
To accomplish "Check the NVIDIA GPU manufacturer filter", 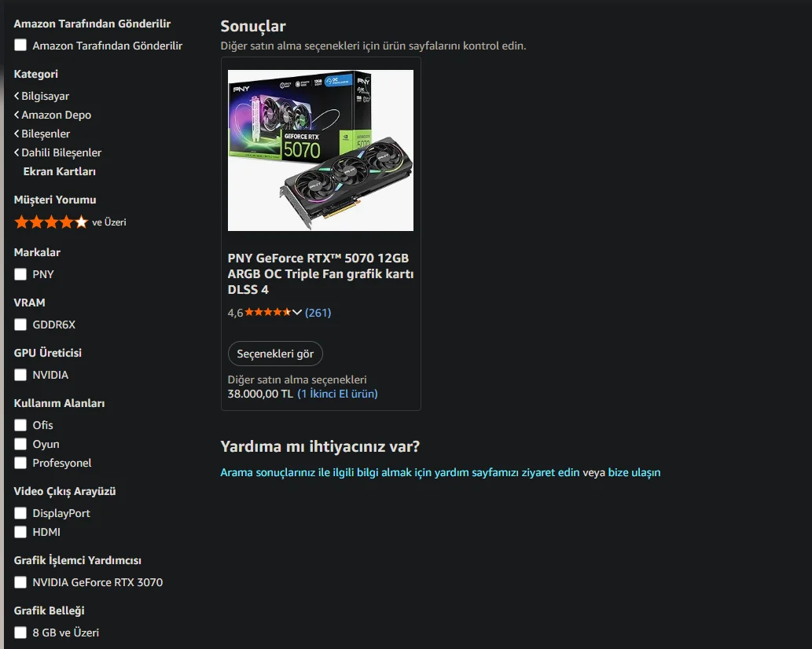I will click(x=20, y=375).
